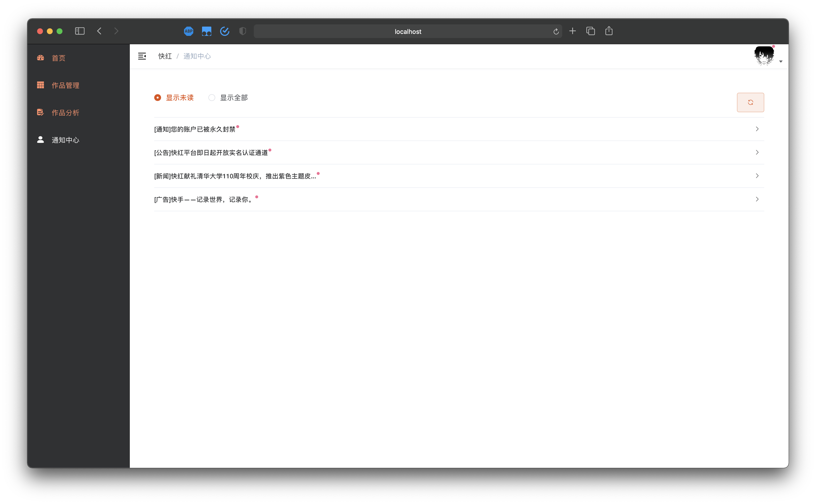Image resolution: width=816 pixels, height=504 pixels.
Task: Select the 作品管理 grid icon
Action: 40,85
